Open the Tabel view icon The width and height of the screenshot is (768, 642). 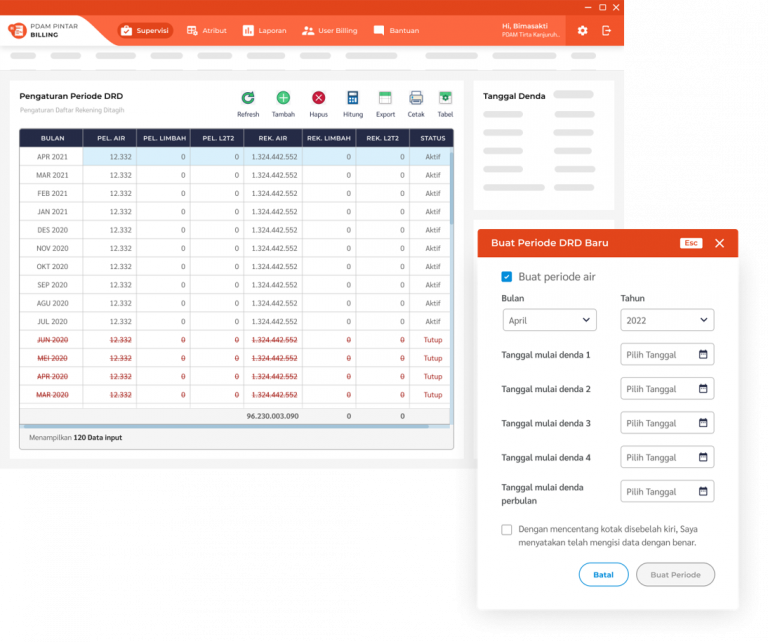[445, 98]
